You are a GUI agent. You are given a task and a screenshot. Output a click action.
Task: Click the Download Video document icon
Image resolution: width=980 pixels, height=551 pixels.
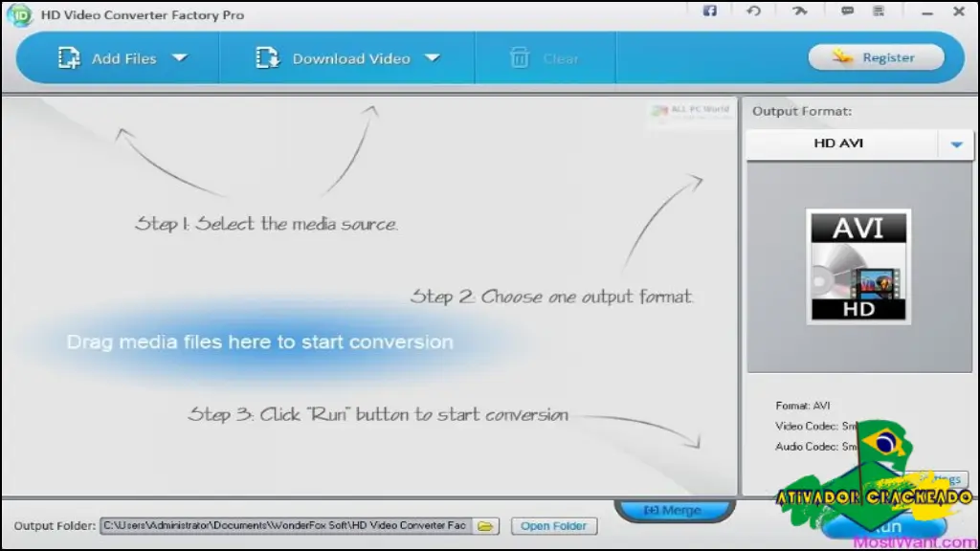pos(268,58)
